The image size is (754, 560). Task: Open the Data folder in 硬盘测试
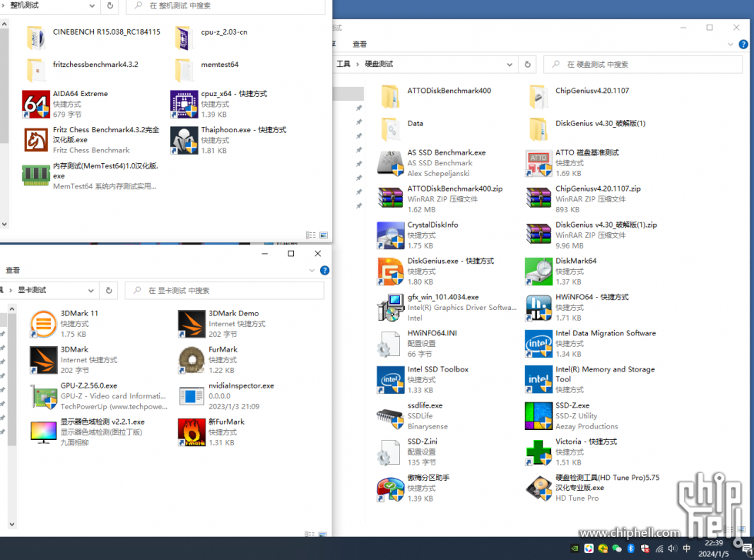(391, 130)
